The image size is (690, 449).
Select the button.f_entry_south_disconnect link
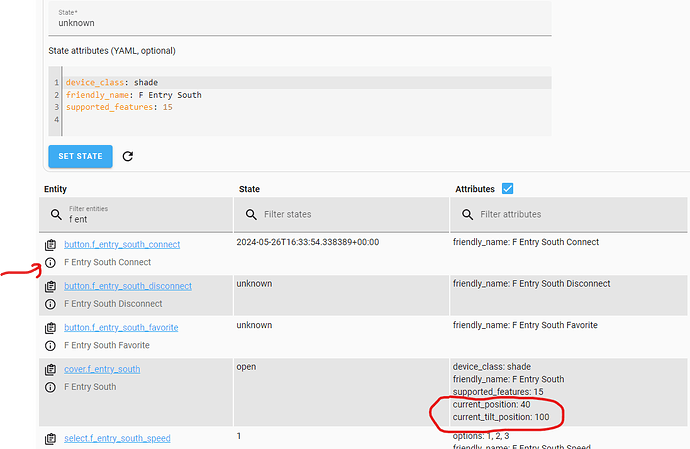128,286
